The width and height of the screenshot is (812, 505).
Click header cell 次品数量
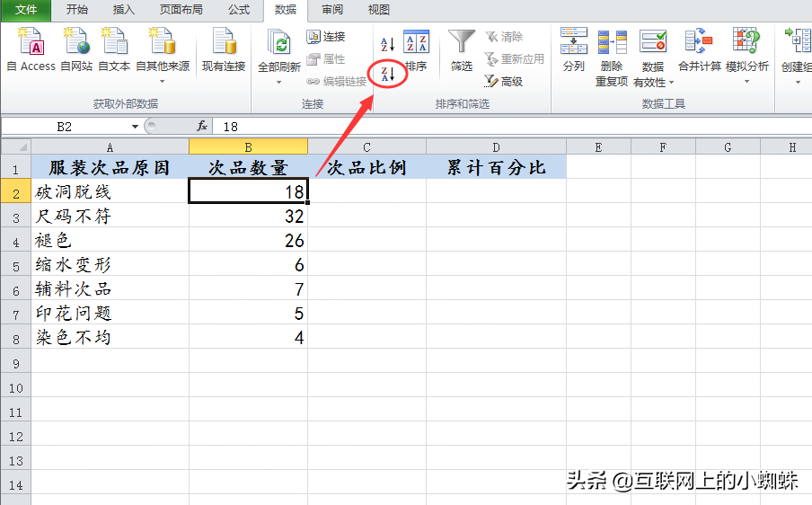[x=248, y=167]
